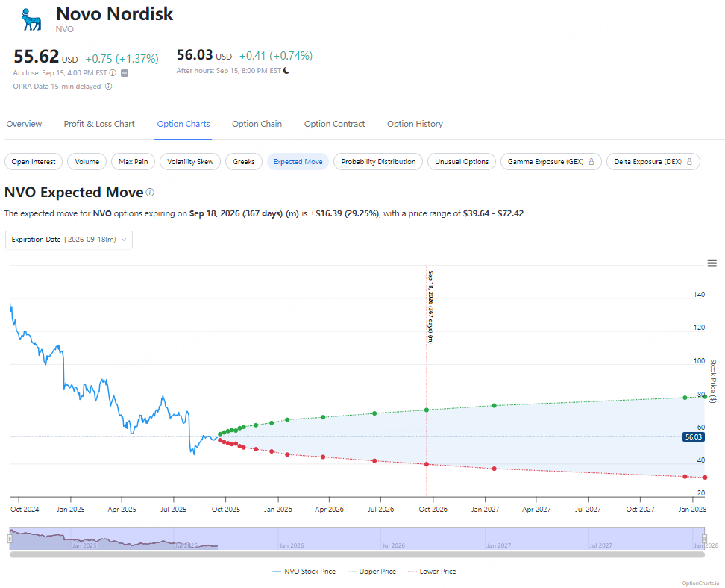
Task: Show the Open Interest chart
Action: [34, 161]
